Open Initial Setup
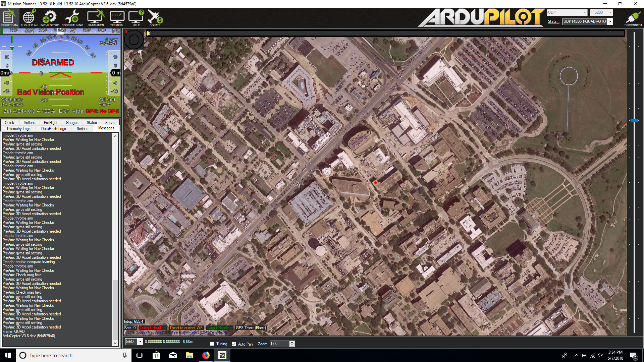The height and width of the screenshot is (362, 644). [x=50, y=18]
